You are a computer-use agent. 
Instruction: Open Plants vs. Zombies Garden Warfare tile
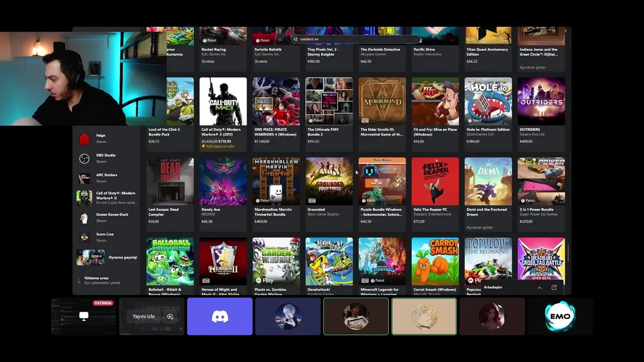276,266
